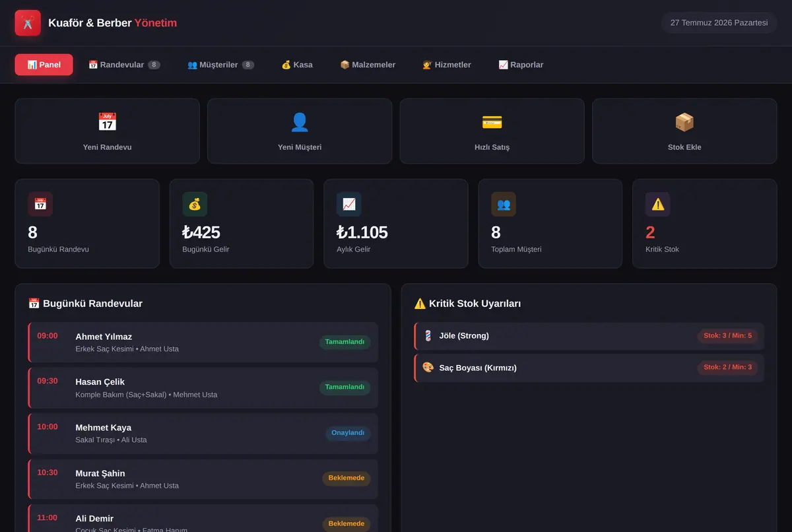Open the Hizmetler tab
The height and width of the screenshot is (532, 792).
pos(447,65)
